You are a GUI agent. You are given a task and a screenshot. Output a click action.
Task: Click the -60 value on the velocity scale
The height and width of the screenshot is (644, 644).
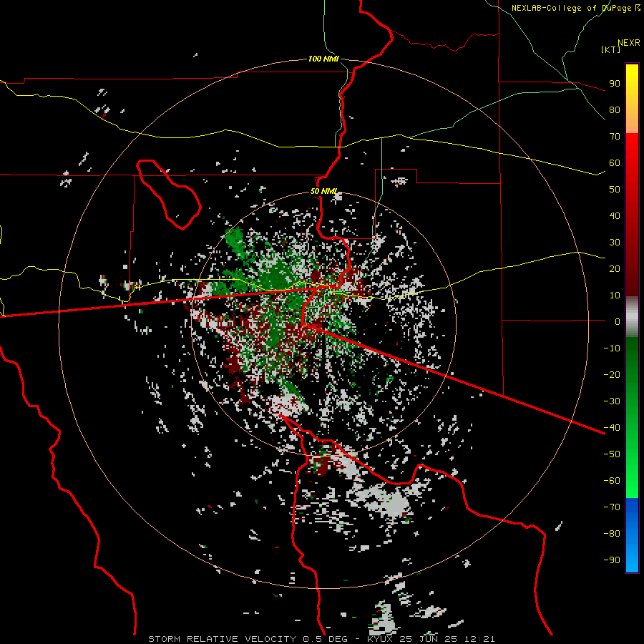pyautogui.click(x=612, y=481)
